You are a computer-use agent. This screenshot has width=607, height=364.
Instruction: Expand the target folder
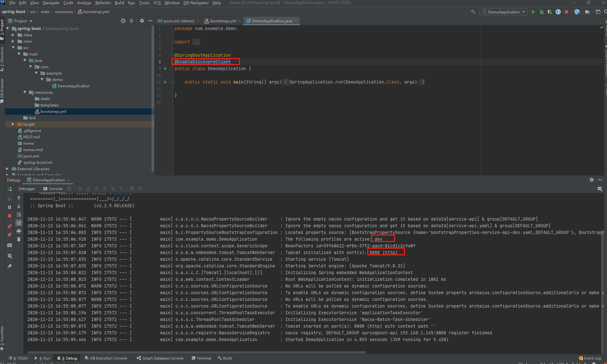pos(13,124)
